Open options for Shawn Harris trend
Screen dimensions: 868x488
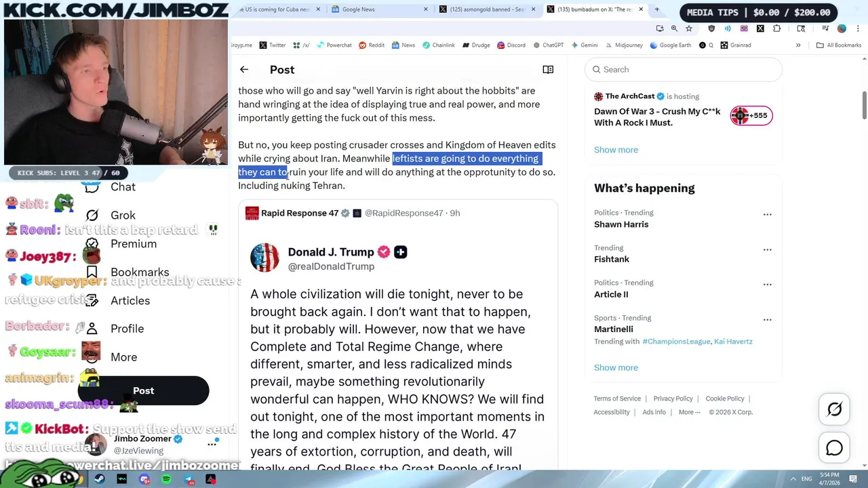tap(767, 214)
